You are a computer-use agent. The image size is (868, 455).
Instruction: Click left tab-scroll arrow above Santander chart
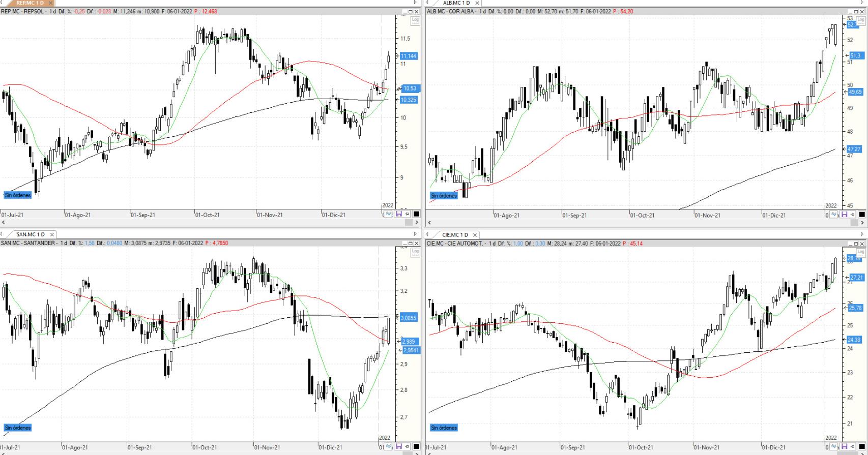coord(3,234)
